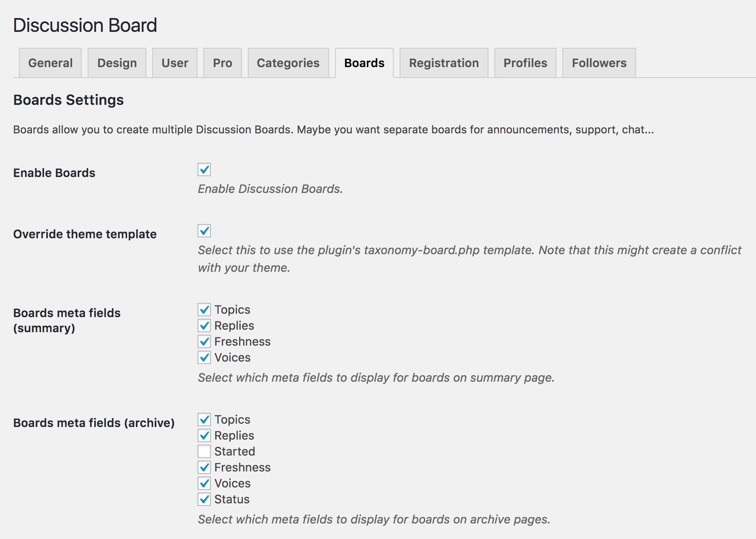The height and width of the screenshot is (539, 756).
Task: Switch to the General tab
Action: tap(49, 62)
